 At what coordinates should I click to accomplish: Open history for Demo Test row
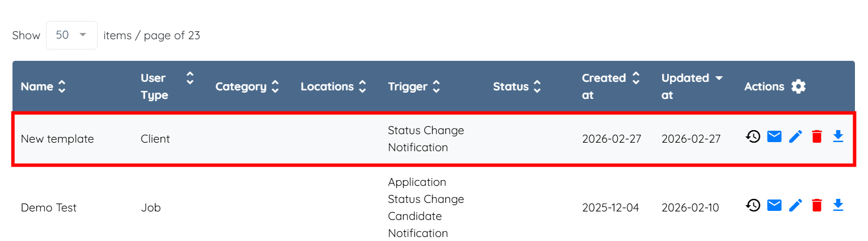[753, 205]
